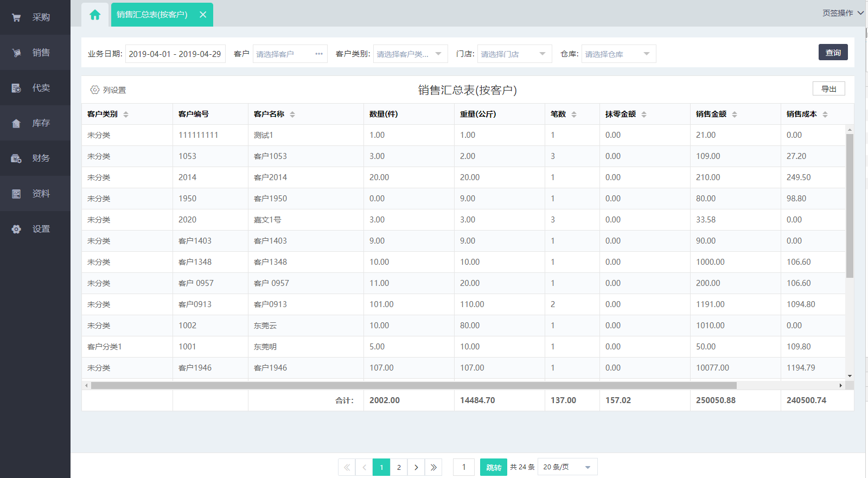Click the 销售 sidebar icon
The width and height of the screenshot is (868, 478).
[16, 53]
